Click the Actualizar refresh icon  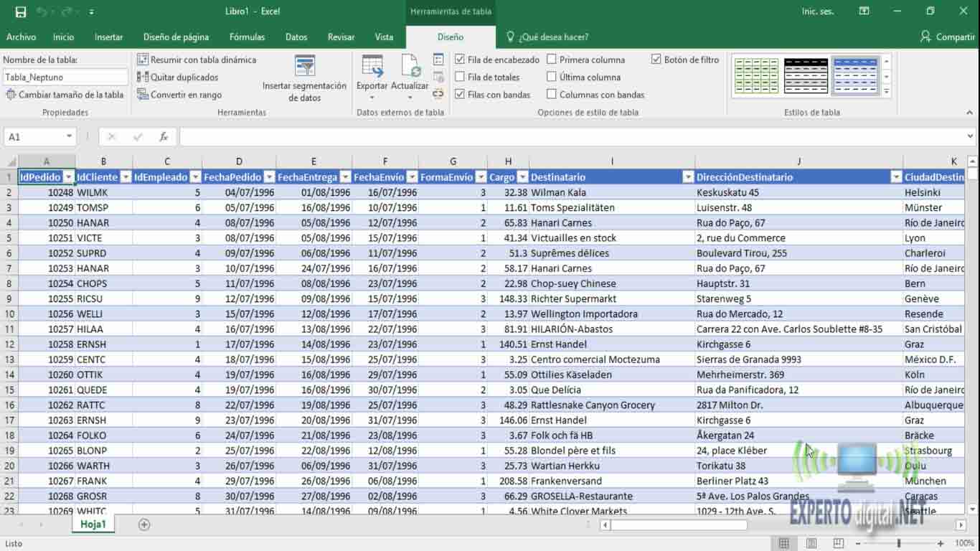pos(410,67)
